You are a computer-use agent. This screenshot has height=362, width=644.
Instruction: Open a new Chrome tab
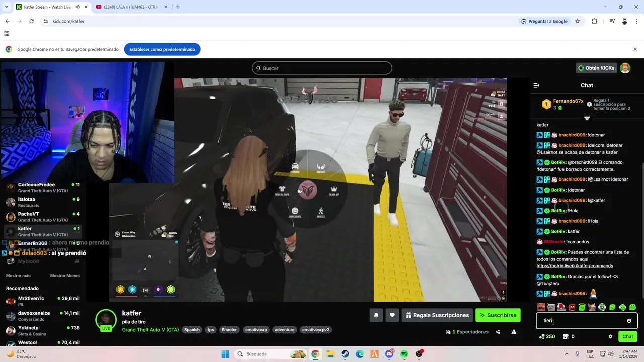coord(178,7)
